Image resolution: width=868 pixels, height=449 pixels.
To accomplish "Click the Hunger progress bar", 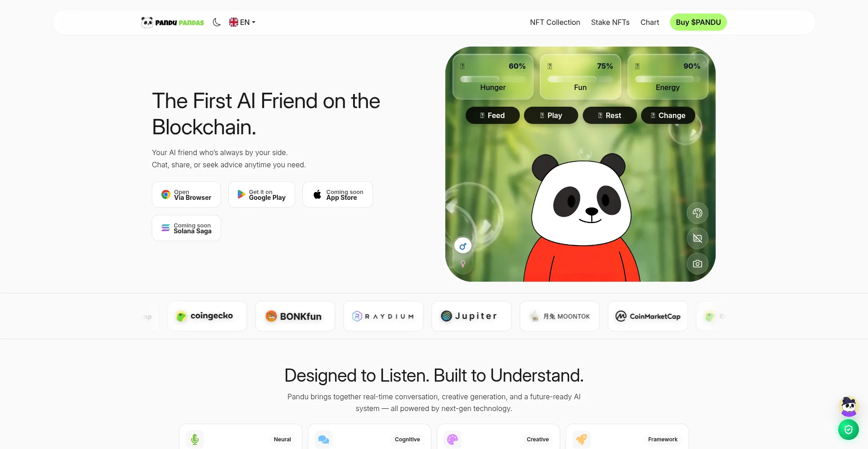I will pos(493,79).
